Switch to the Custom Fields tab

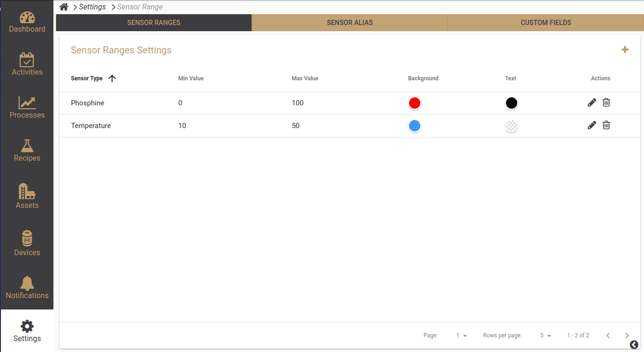coord(546,23)
